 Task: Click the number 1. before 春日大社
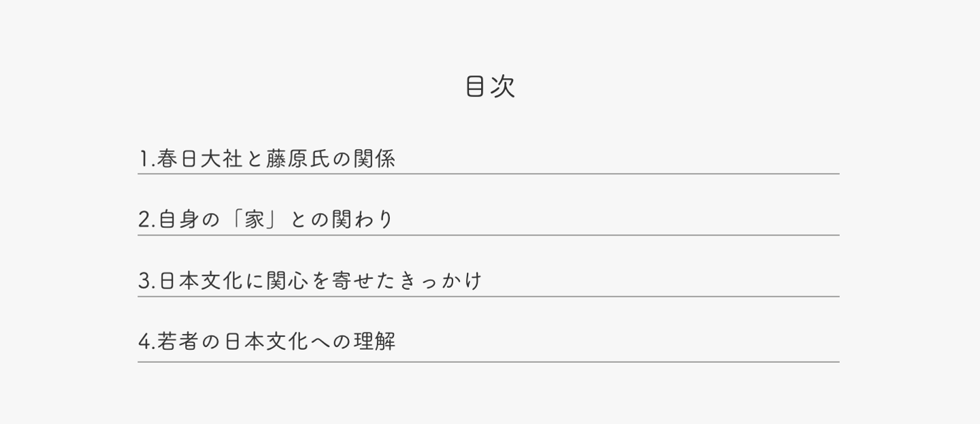tap(145, 160)
